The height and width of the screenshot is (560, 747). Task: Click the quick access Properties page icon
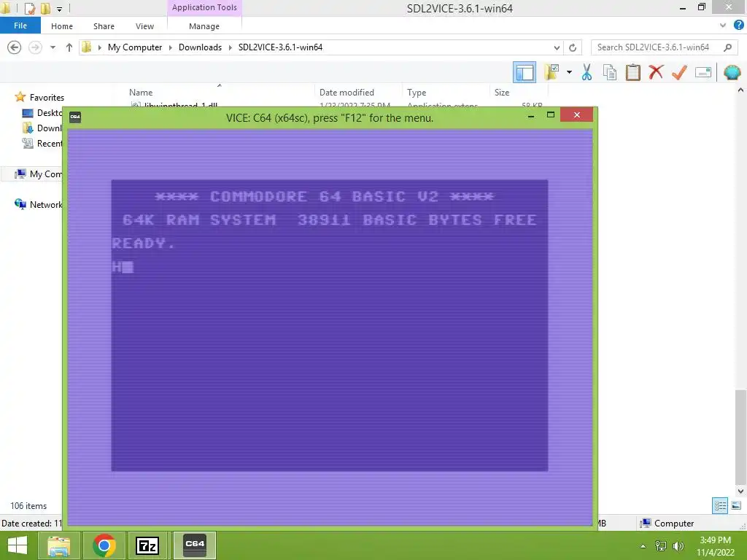point(29,8)
